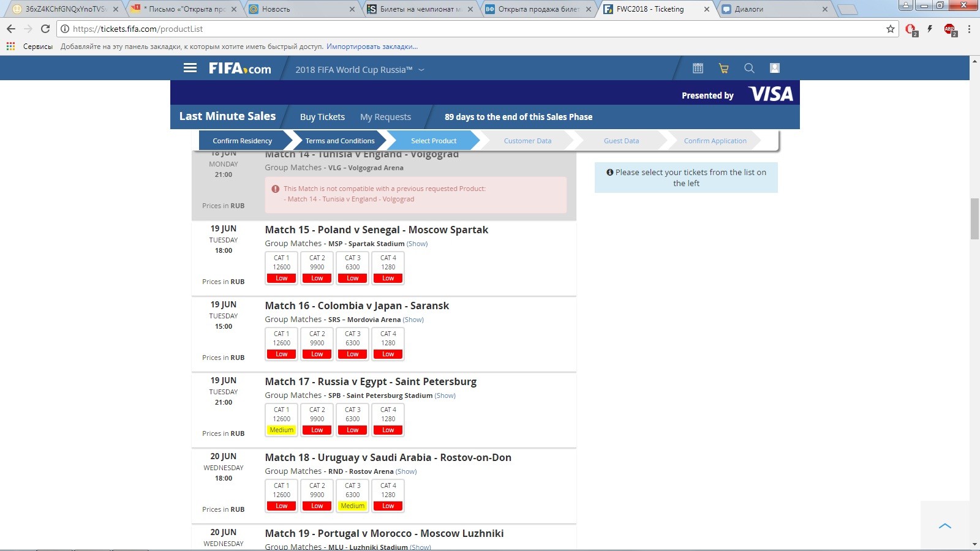Select CAT 2 ticket for Match 16

[x=317, y=344]
